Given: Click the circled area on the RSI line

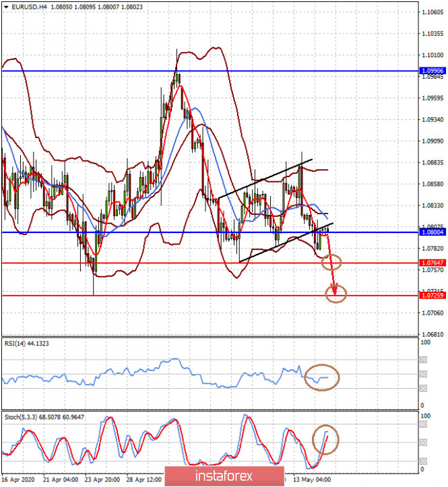Looking at the screenshot, I should pyautogui.click(x=322, y=377).
